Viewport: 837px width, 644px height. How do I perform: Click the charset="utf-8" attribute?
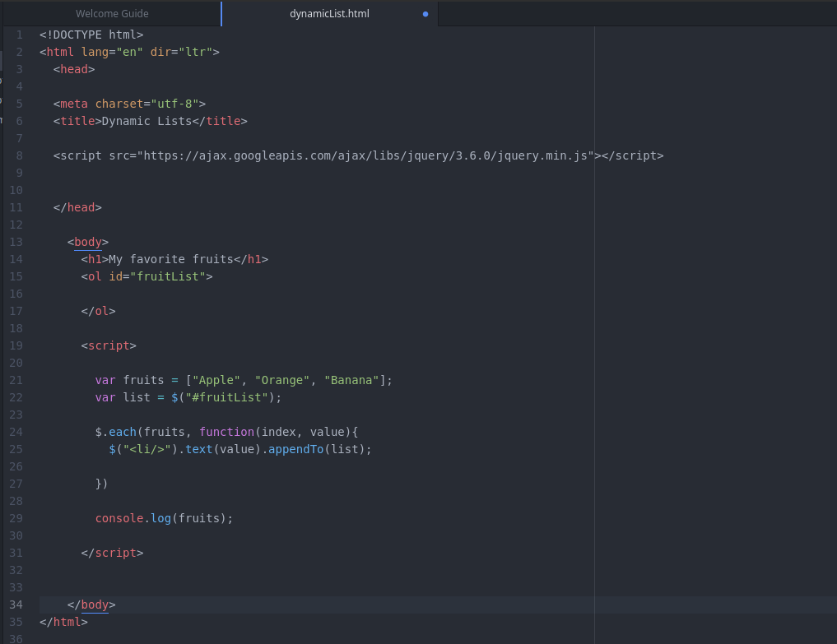pyautogui.click(x=146, y=104)
